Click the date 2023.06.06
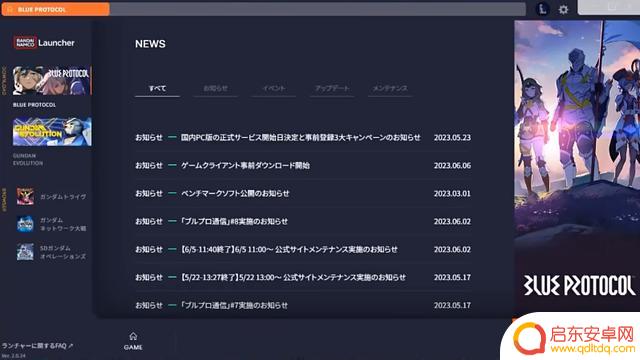Screen dimensions: 640x360 (x=452, y=165)
